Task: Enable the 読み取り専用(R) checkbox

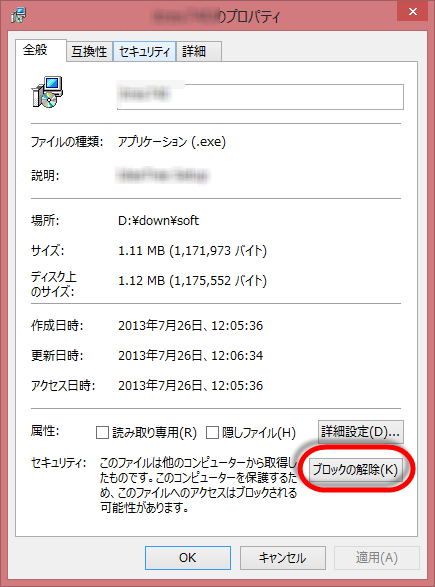Action: click(x=102, y=433)
